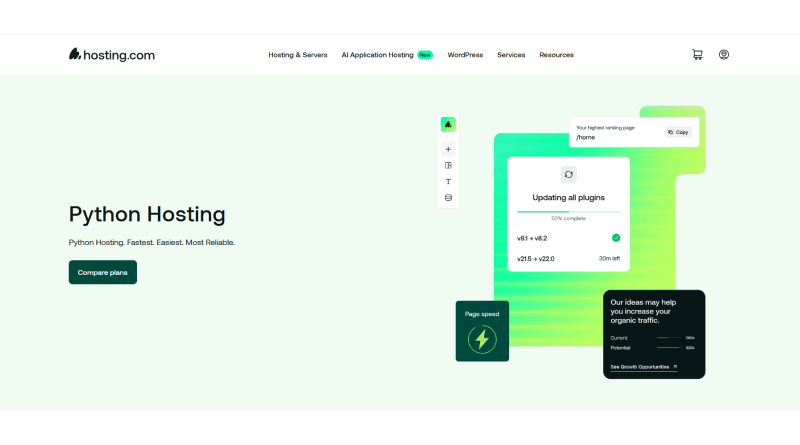Click the '/home' page path text
This screenshot has height=445, width=800.
(x=585, y=137)
